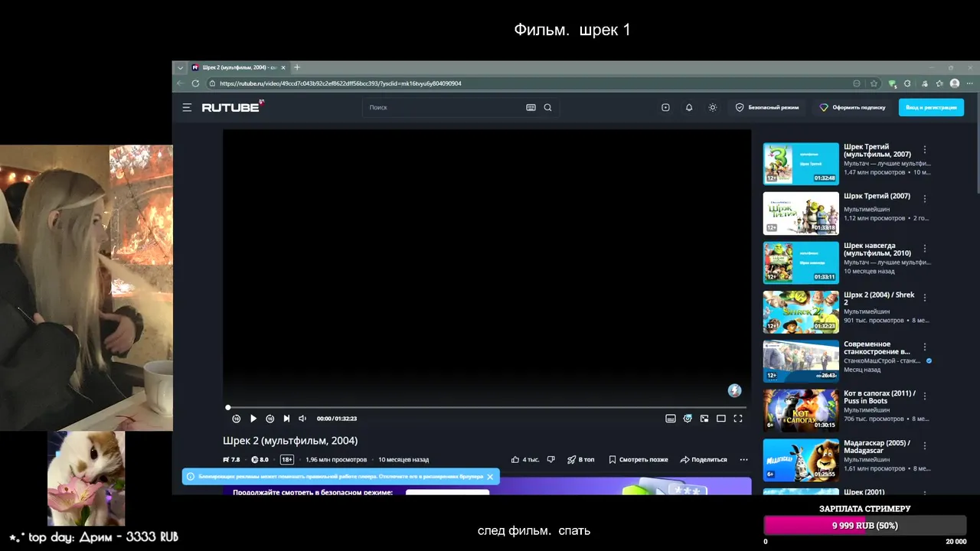Skip to next video in player
This screenshot has width=980, height=551.
[286, 419]
